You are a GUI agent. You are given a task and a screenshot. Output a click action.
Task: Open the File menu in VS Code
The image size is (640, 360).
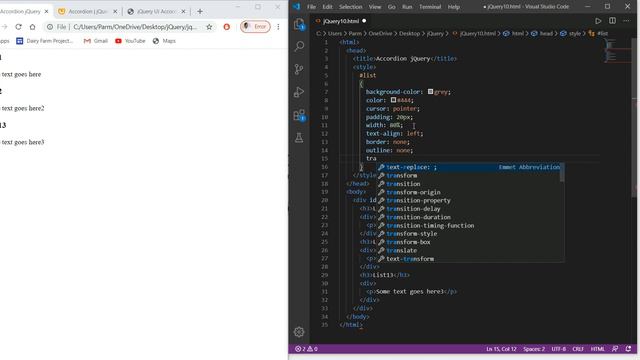[x=311, y=7]
